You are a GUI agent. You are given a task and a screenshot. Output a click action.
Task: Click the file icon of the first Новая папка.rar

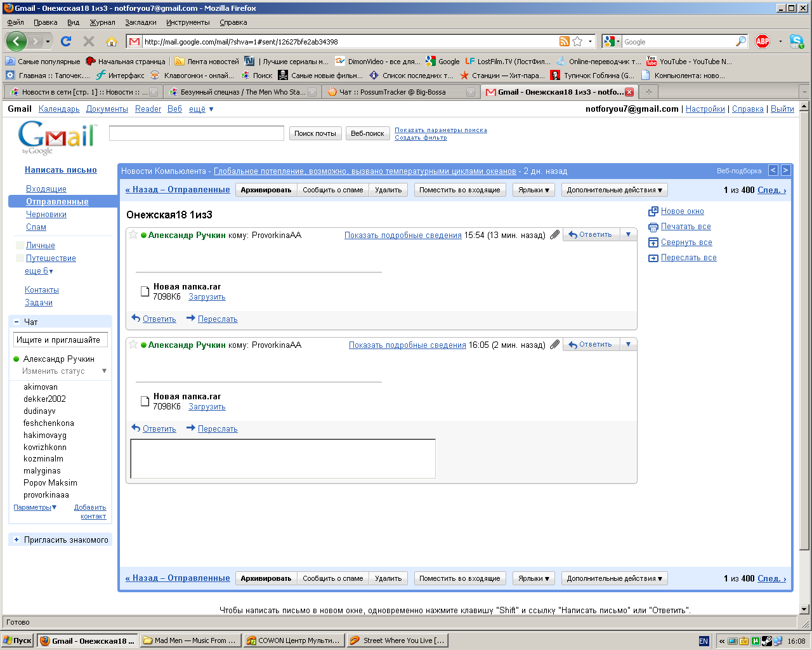(145, 291)
